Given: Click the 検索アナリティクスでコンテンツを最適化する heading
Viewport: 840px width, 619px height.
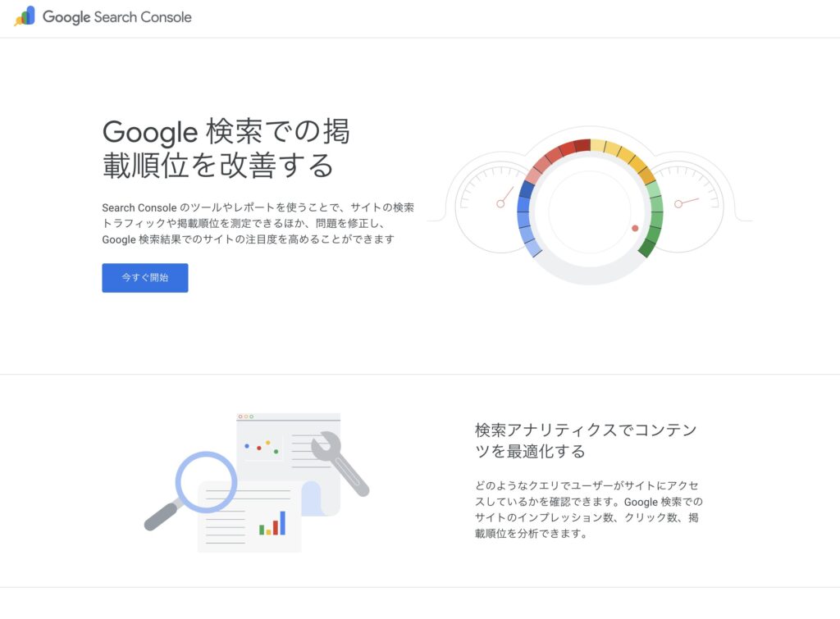Looking at the screenshot, I should coord(586,440).
